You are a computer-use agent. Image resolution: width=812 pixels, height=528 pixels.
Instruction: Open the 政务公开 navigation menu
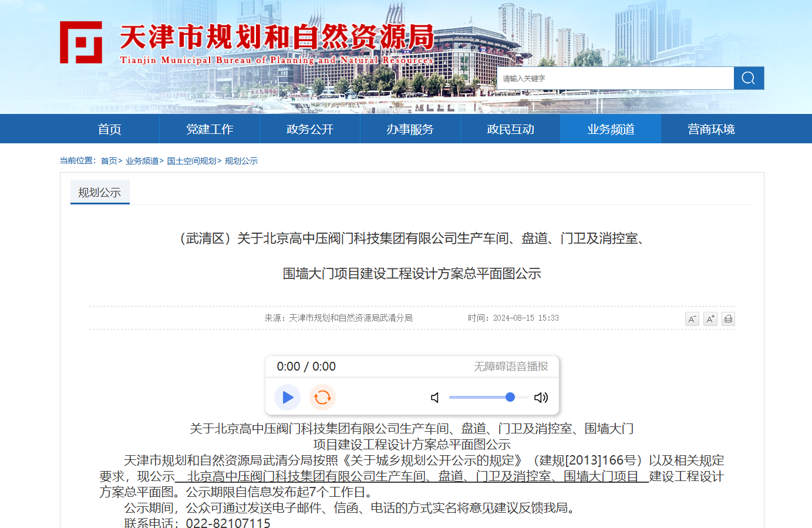pos(309,129)
